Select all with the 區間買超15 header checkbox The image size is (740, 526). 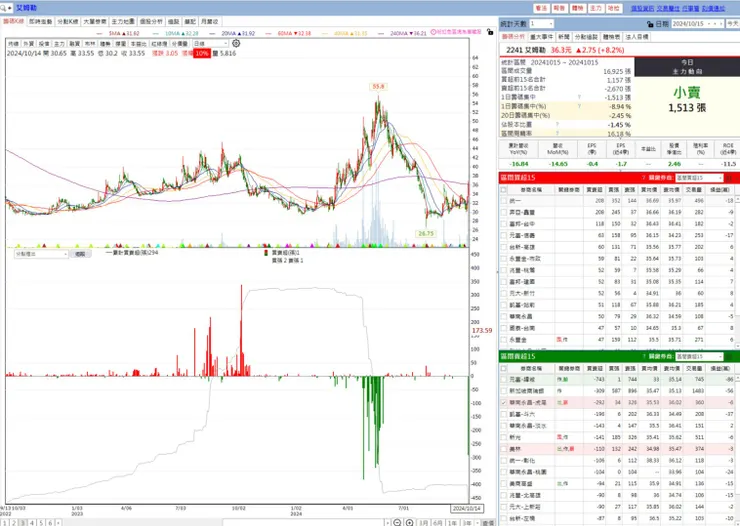click(504, 190)
